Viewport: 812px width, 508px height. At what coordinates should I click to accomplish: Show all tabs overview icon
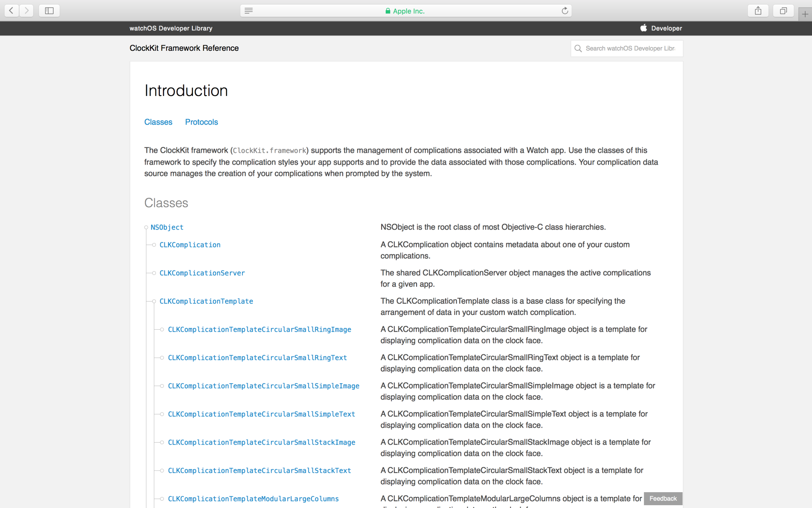(x=783, y=11)
